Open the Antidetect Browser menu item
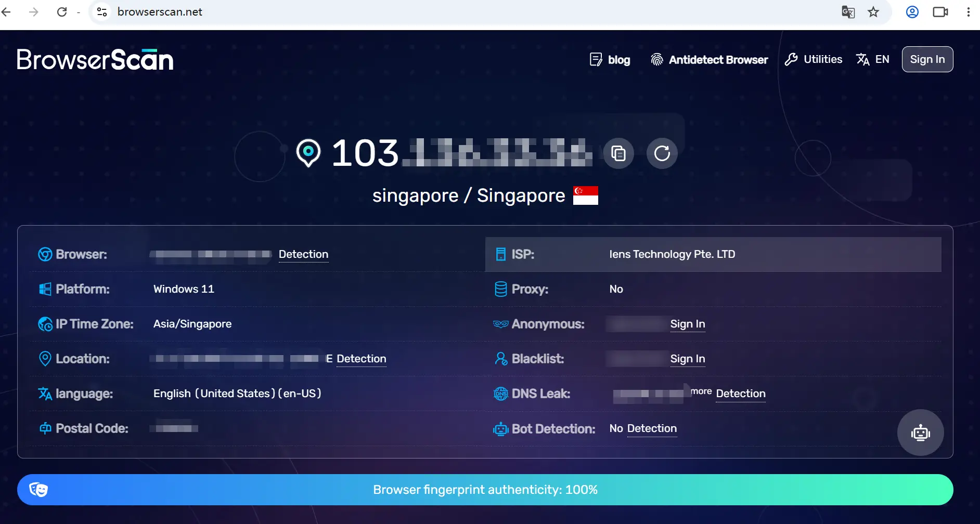Screen dimensions: 980x524 pyautogui.click(x=709, y=60)
